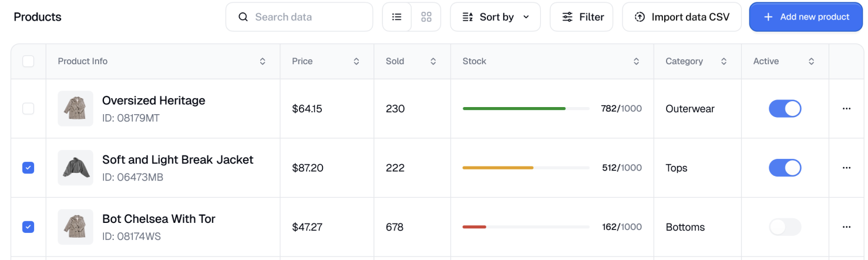
Task: Select all products with header checkbox
Action: (x=28, y=61)
